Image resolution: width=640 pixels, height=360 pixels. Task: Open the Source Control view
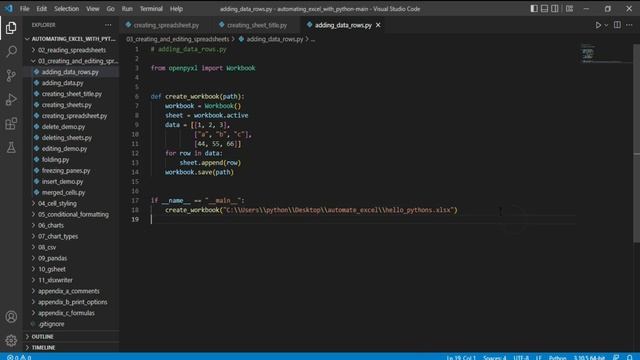click(x=11, y=76)
